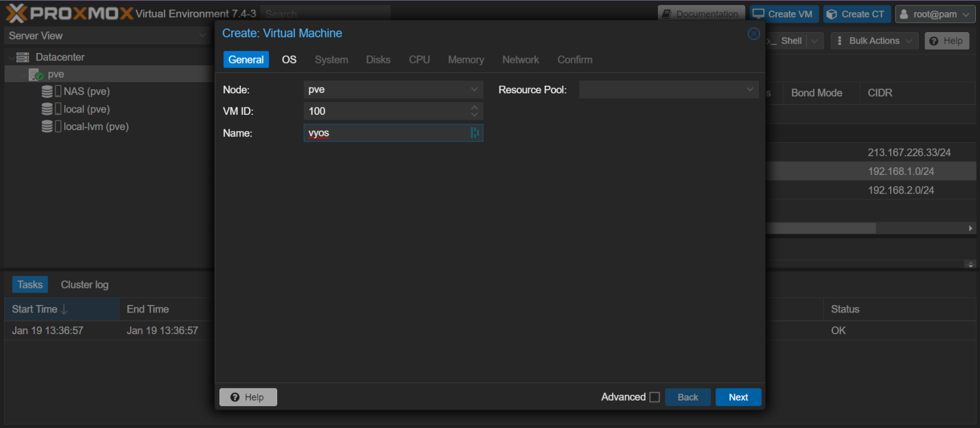Click the pve node icon in tree
Image resolution: width=980 pixels, height=428 pixels.
tap(36, 75)
